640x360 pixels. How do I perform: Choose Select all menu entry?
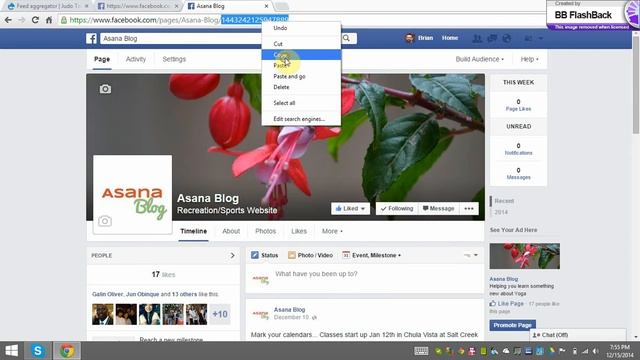[x=301, y=103]
